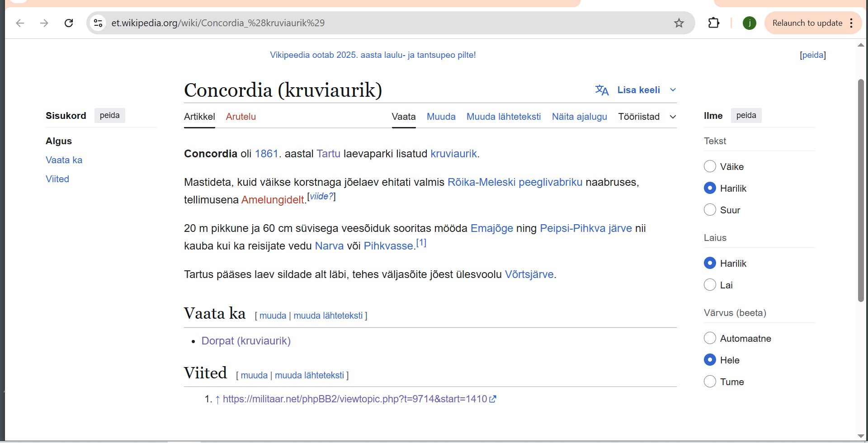The height and width of the screenshot is (443, 868).
Task: Hide the Ilme appearance panel
Action: [746, 115]
